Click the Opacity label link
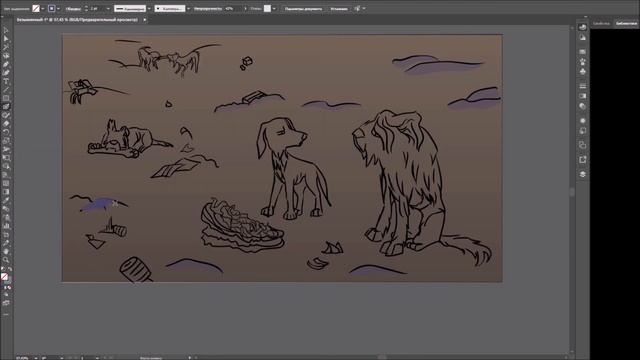The image size is (640, 360). tap(208, 9)
